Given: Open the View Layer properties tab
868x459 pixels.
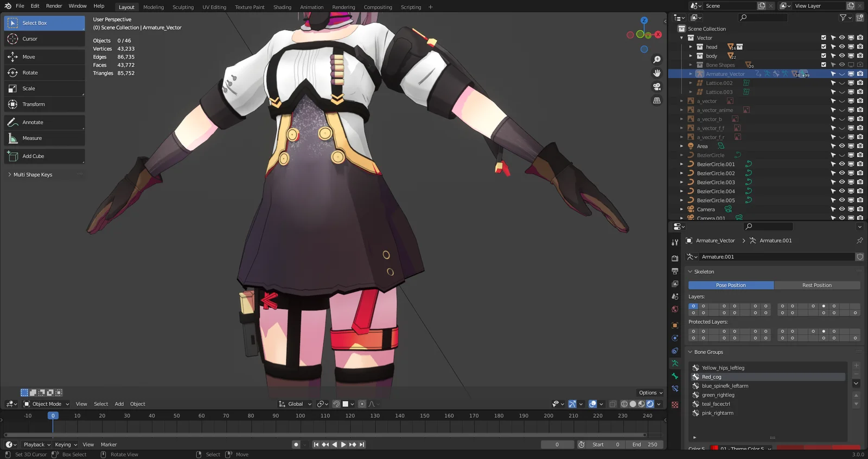Looking at the screenshot, I should pos(675,284).
